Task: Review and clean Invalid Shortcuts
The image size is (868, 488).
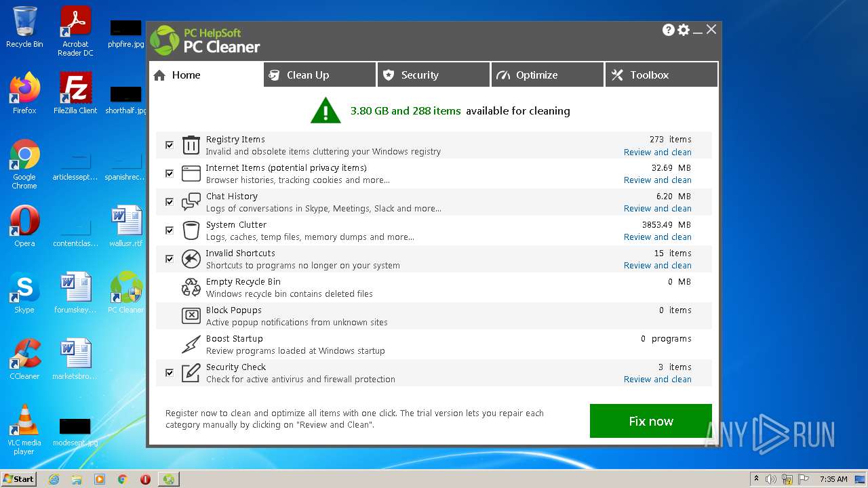Action: click(658, 266)
